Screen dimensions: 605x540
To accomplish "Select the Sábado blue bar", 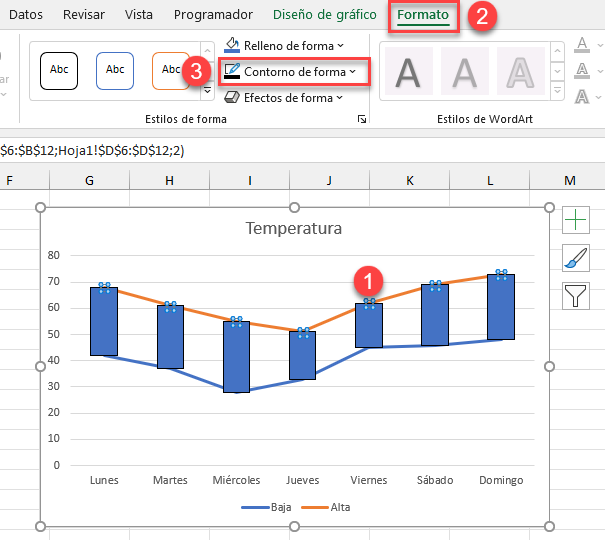I will [x=435, y=315].
